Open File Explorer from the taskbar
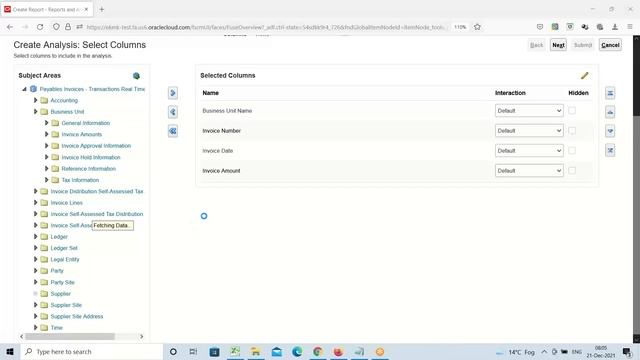Viewport: 640px width, 360px height. pos(256,351)
